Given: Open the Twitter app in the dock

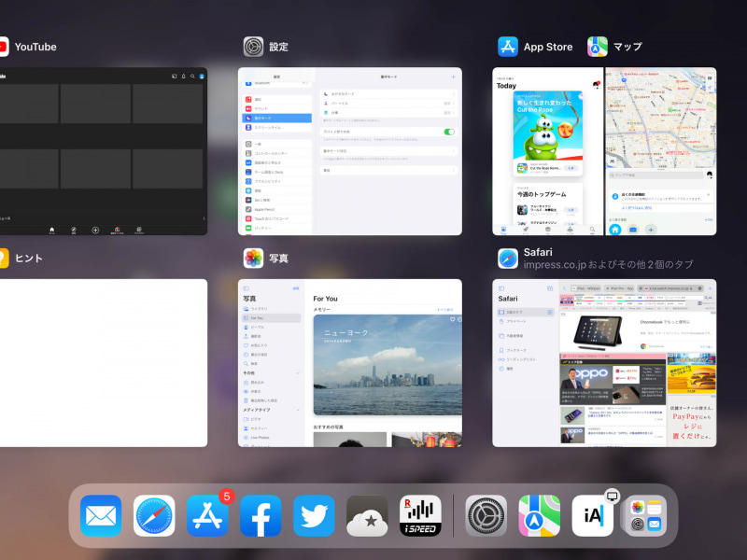Looking at the screenshot, I should [314, 515].
